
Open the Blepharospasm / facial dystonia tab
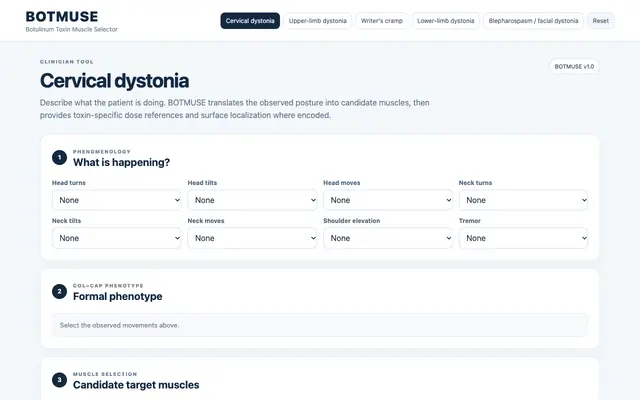533,21
